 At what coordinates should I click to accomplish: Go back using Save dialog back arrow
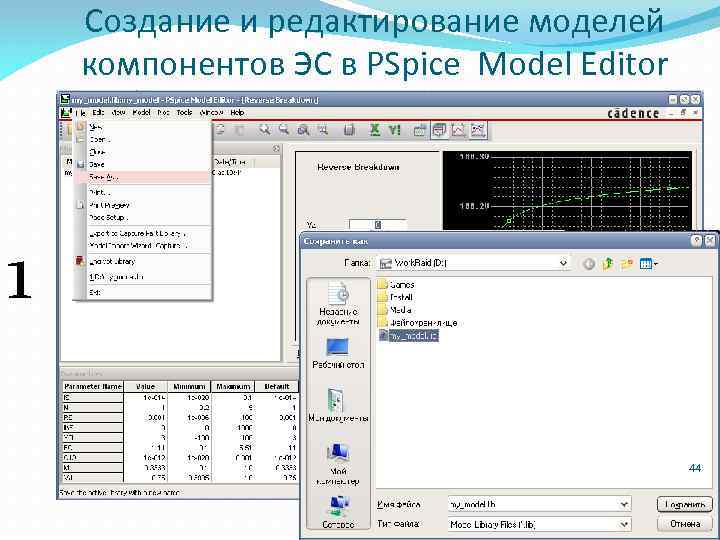(589, 264)
